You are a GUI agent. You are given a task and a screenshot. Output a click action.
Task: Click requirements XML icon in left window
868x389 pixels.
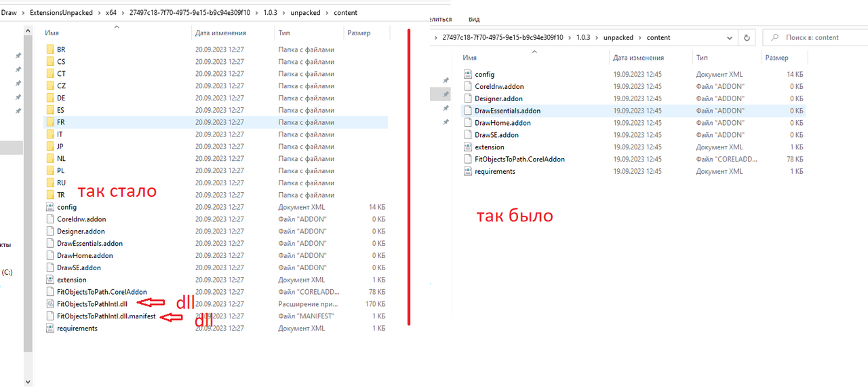pyautogui.click(x=50, y=329)
